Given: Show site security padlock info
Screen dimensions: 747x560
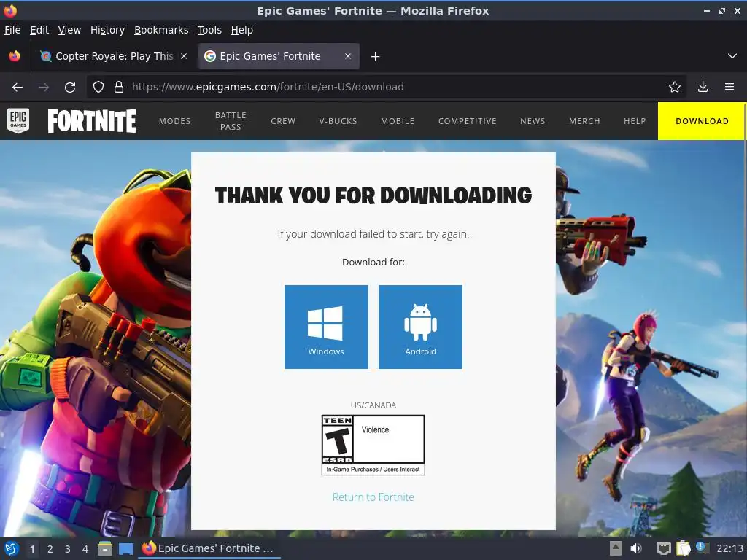Looking at the screenshot, I should coord(119,87).
